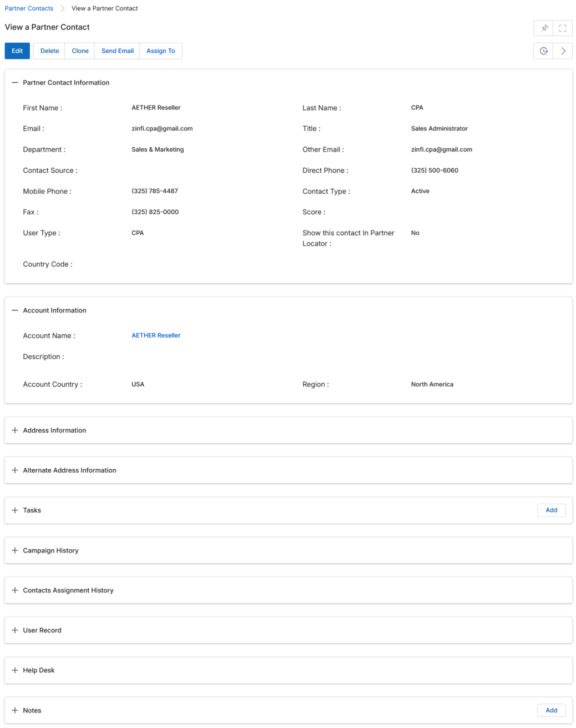The image size is (576, 728).
Task: Select the Sales Administrator title value
Action: [439, 129]
